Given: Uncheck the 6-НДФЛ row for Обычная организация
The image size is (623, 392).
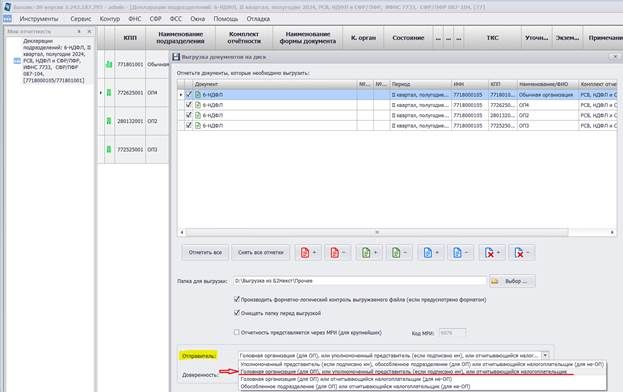Looking at the screenshot, I should coord(189,95).
